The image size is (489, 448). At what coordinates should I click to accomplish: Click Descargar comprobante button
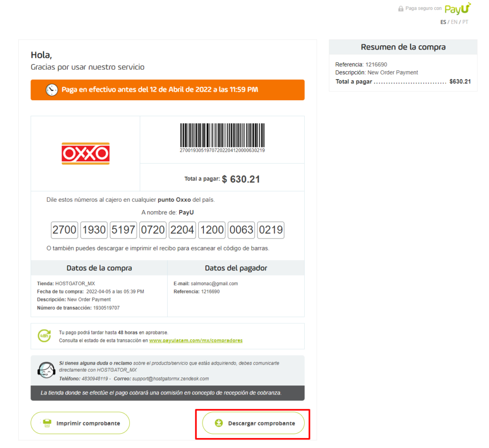point(253,423)
